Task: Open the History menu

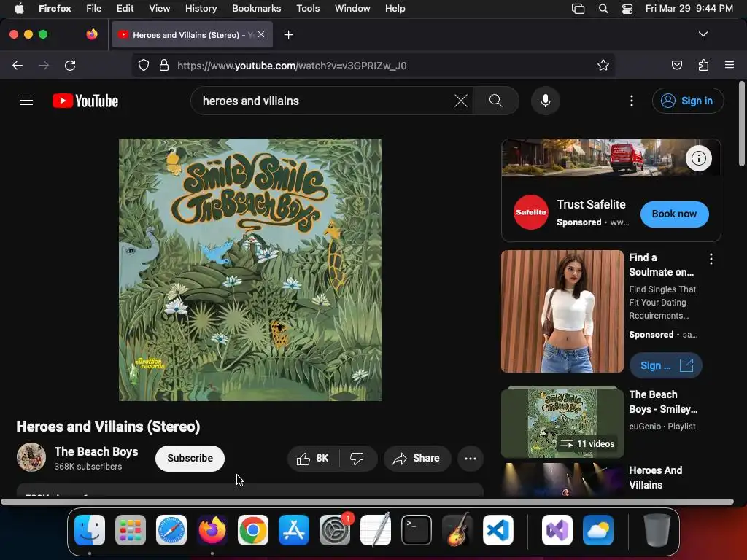Action: click(x=201, y=9)
